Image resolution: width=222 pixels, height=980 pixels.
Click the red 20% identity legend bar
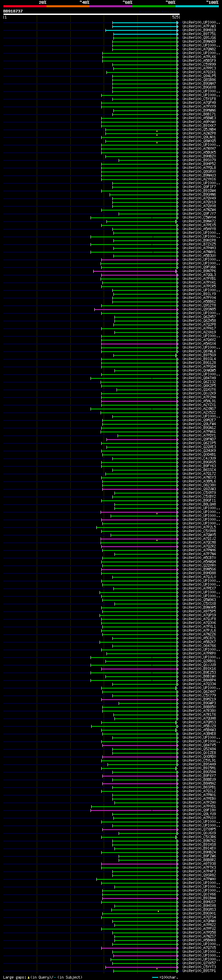tap(25, 6)
